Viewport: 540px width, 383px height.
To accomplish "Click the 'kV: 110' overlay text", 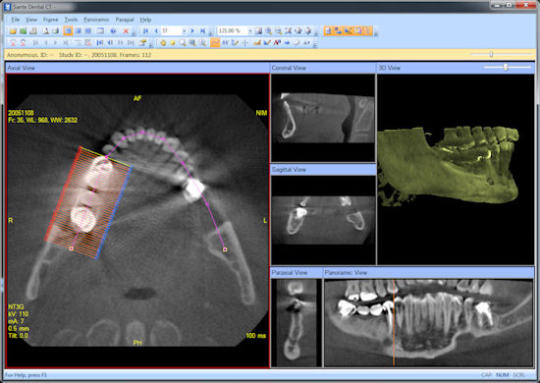I will (x=18, y=314).
